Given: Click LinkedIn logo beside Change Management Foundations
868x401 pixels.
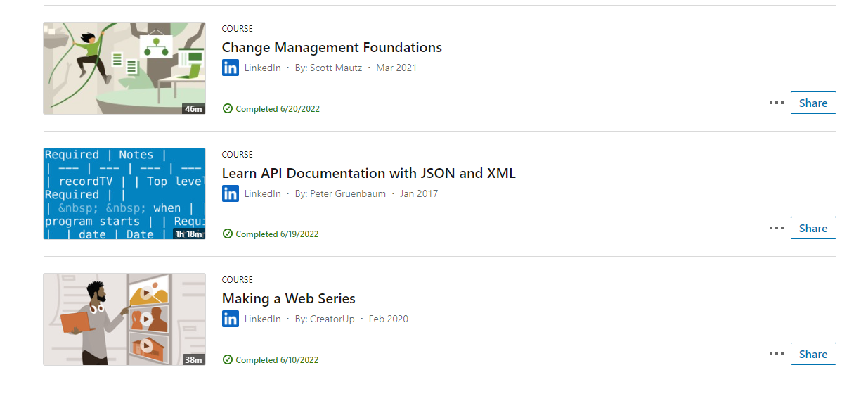Looking at the screenshot, I should click(x=231, y=68).
